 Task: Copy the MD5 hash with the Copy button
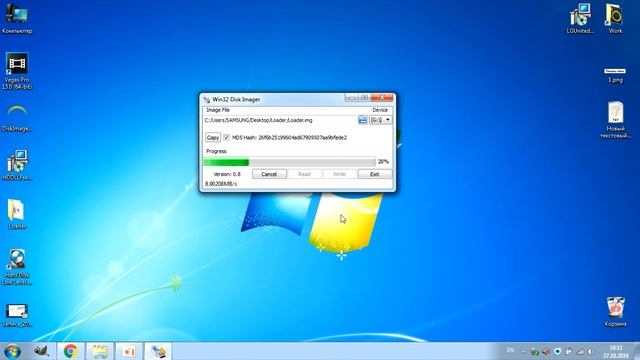[213, 138]
